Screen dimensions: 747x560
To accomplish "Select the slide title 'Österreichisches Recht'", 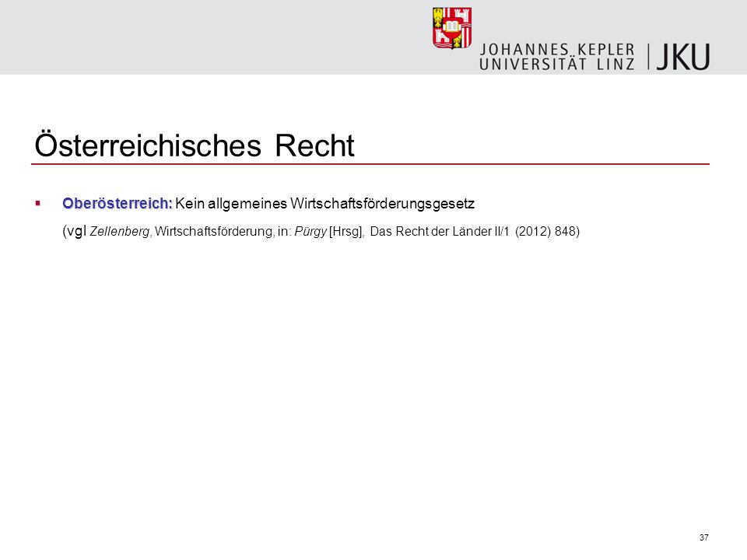I will [x=195, y=145].
